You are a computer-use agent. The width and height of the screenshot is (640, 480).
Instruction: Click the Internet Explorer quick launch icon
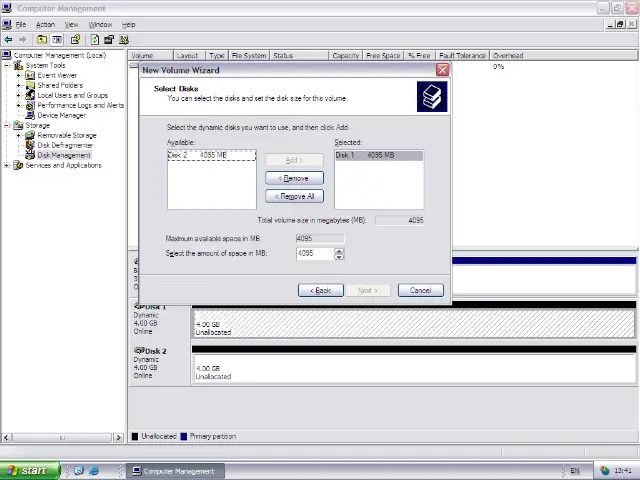tap(94, 471)
